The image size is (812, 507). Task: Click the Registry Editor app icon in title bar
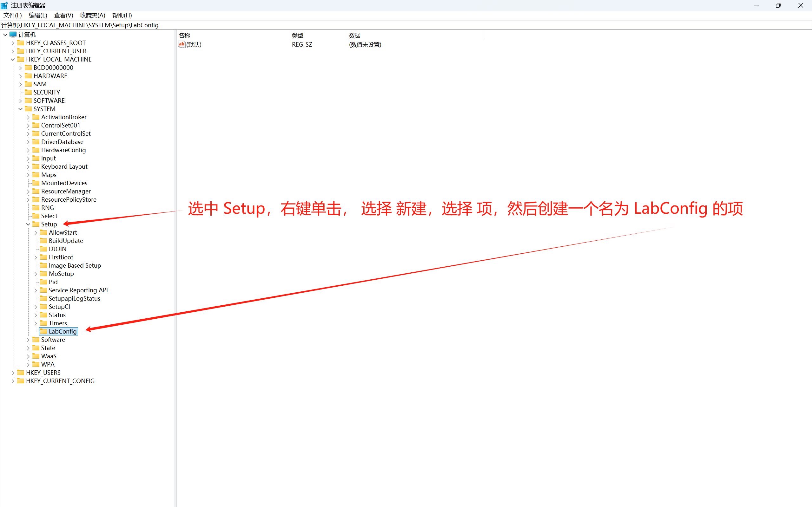pyautogui.click(x=4, y=5)
